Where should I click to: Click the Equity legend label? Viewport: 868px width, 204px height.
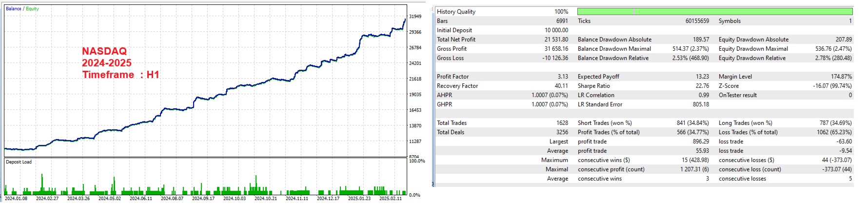pos(32,9)
